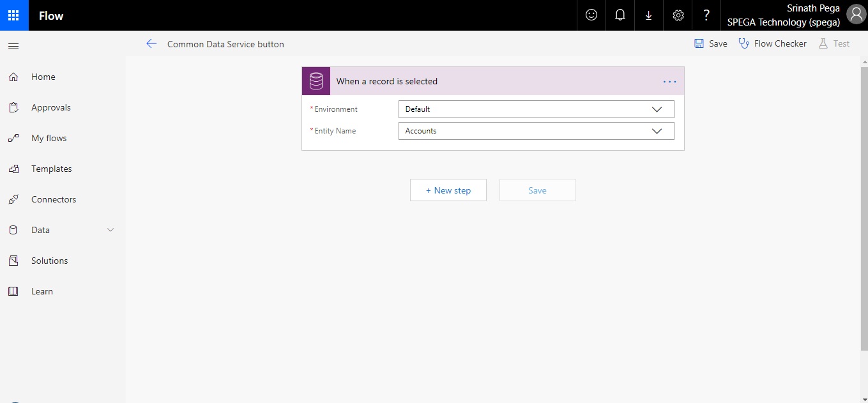Image resolution: width=868 pixels, height=403 pixels.
Task: Open the trigger's three-dot options menu
Action: (669, 82)
